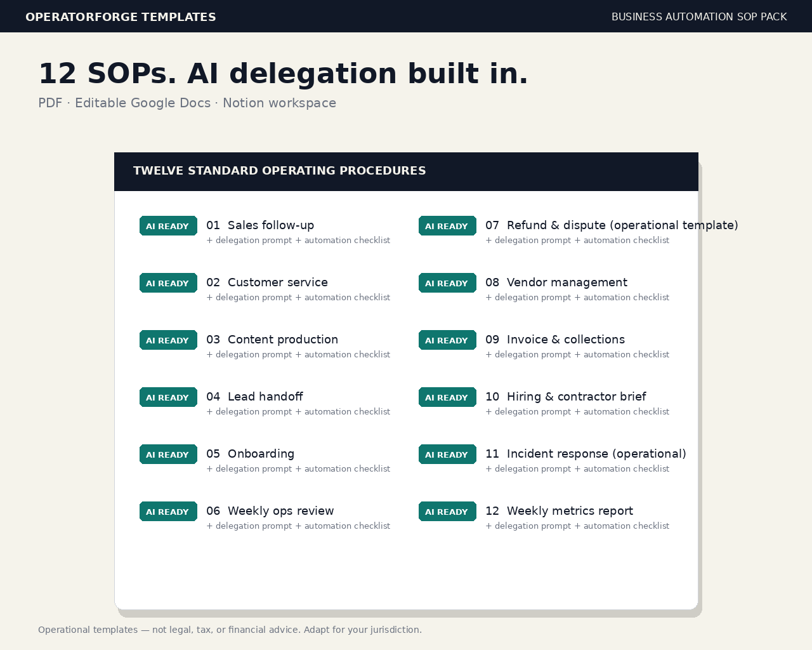Click the AI READY badge for Invoice & collections
The height and width of the screenshot is (650, 812).
click(x=447, y=340)
